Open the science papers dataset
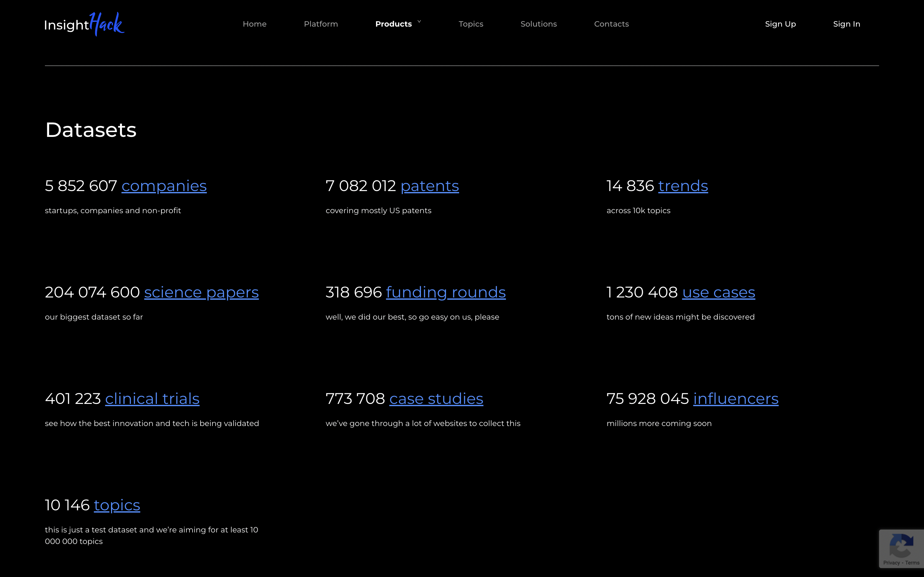This screenshot has width=924, height=577. [x=201, y=293]
